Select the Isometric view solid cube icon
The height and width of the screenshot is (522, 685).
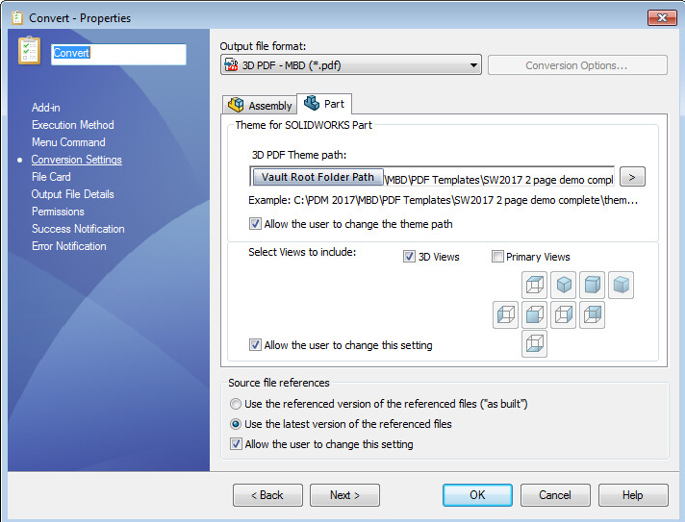click(564, 285)
